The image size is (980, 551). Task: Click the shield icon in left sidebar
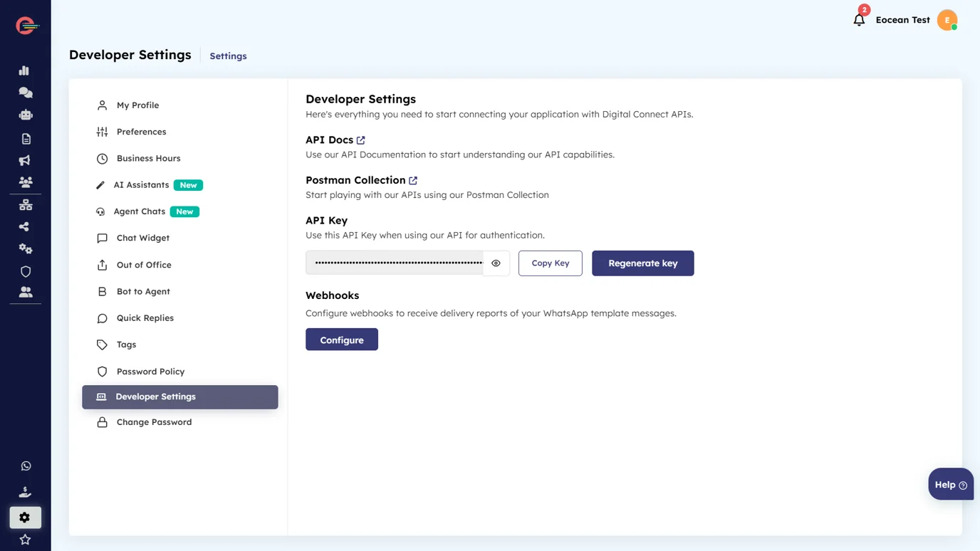pyautogui.click(x=26, y=271)
